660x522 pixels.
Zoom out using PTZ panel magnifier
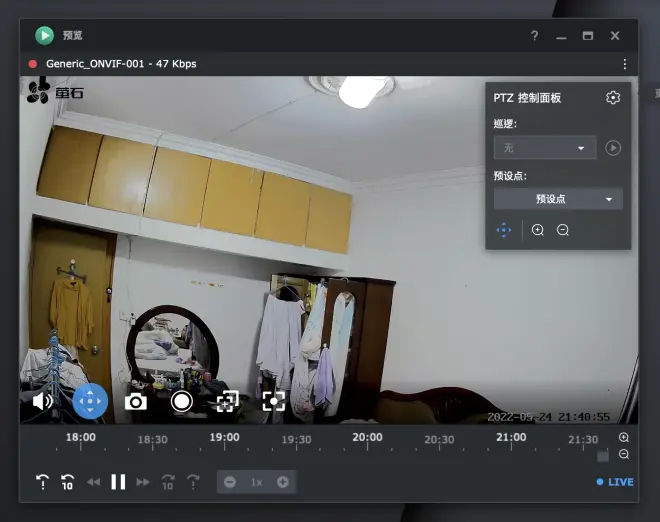(563, 230)
